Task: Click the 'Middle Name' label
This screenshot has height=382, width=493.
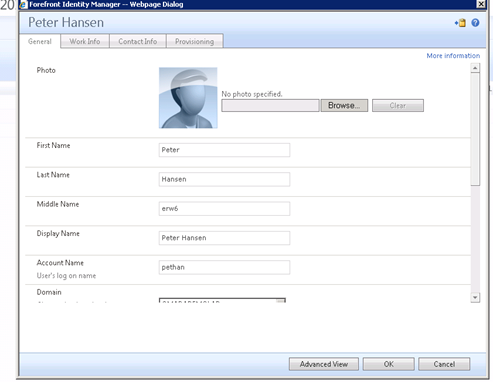Action: click(x=58, y=204)
